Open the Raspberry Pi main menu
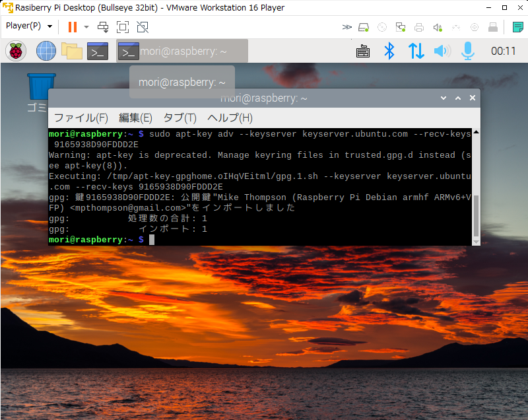 coord(16,52)
